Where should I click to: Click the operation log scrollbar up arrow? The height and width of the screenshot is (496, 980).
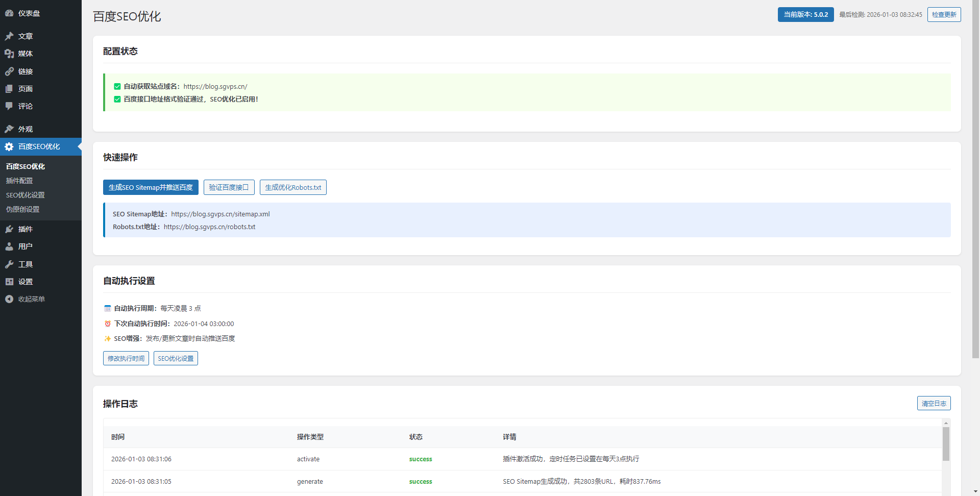click(946, 423)
